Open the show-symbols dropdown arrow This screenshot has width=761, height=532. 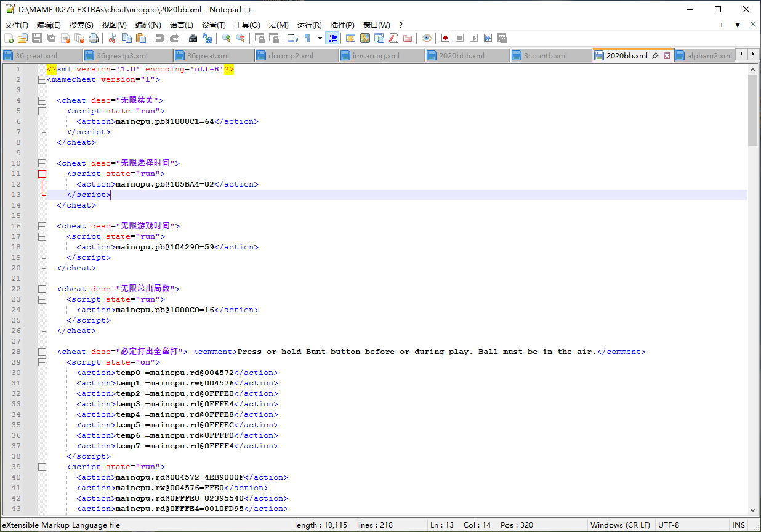tap(320, 38)
